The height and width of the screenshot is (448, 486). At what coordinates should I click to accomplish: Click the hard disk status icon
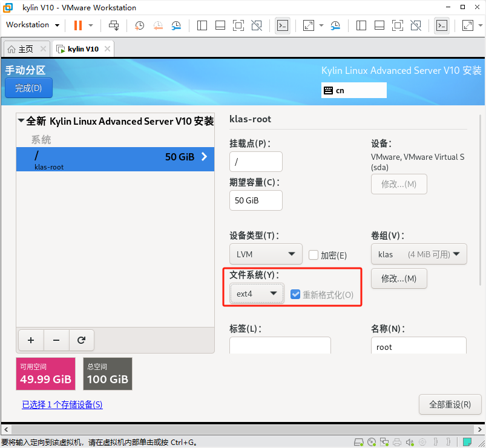359,442
